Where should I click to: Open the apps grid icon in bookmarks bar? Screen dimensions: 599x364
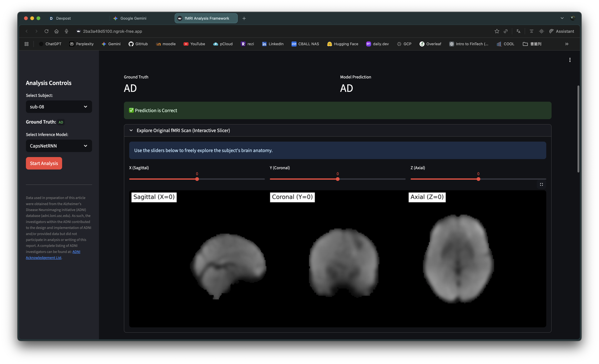(x=27, y=44)
